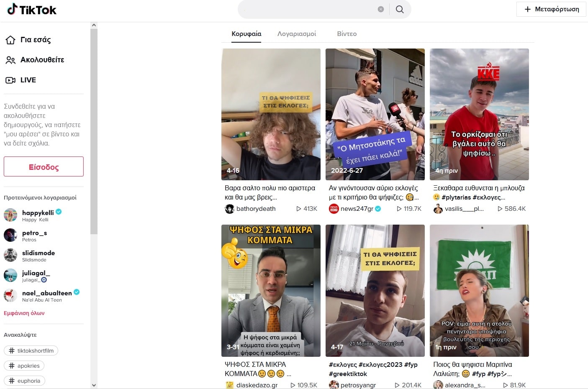The height and width of the screenshot is (389, 588).
Task: Open petro_s avatar
Action: coord(10,235)
